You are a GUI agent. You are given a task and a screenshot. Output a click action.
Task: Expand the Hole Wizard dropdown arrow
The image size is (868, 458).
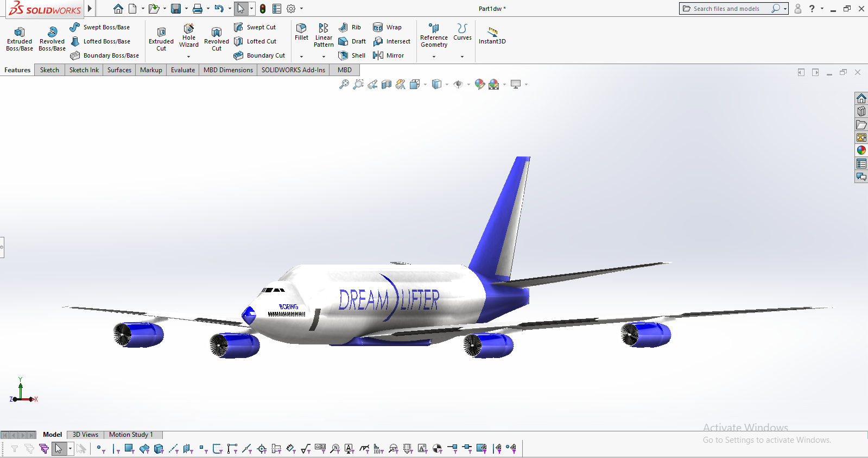point(189,57)
